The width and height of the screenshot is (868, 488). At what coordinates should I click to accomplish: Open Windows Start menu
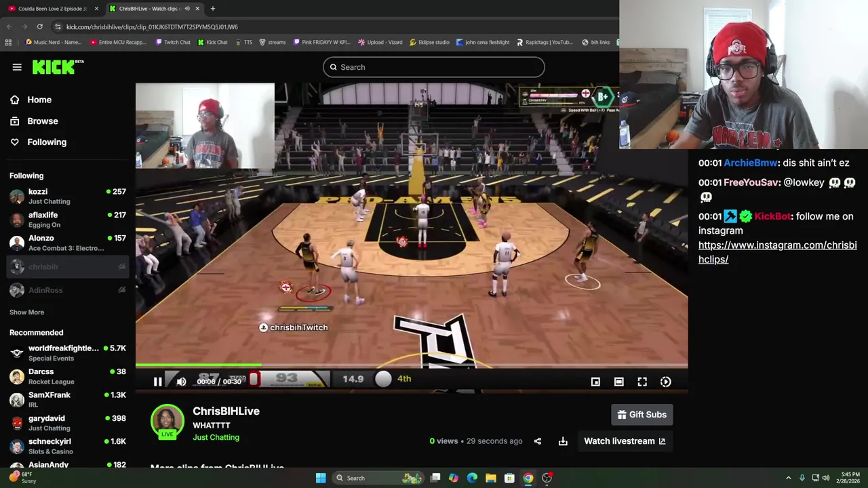321,478
